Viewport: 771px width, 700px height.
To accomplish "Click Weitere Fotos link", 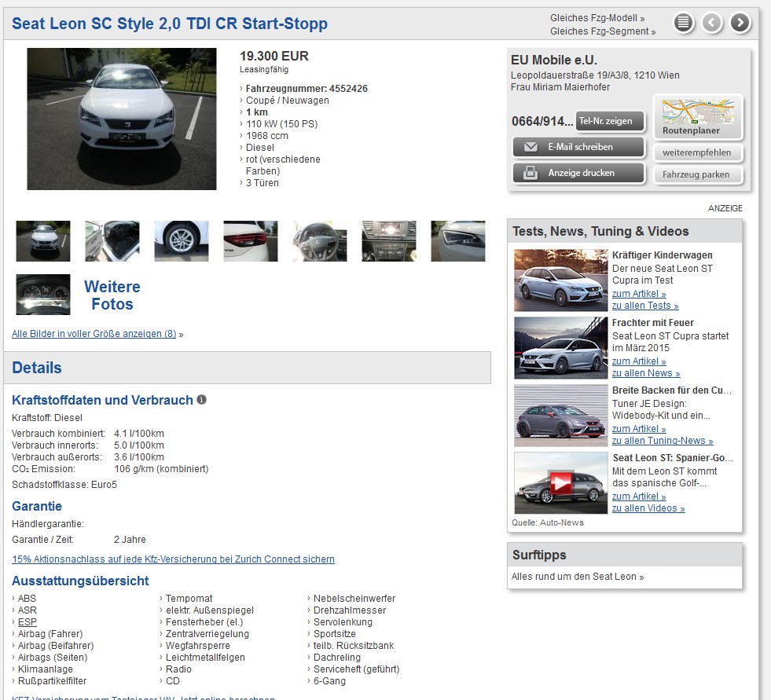I will (112, 295).
